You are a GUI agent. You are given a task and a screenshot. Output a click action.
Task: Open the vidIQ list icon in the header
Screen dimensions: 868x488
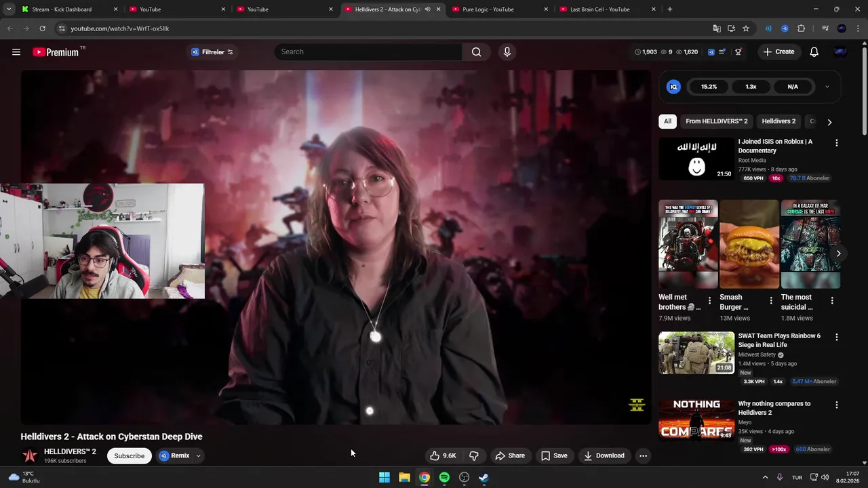[x=722, y=52]
